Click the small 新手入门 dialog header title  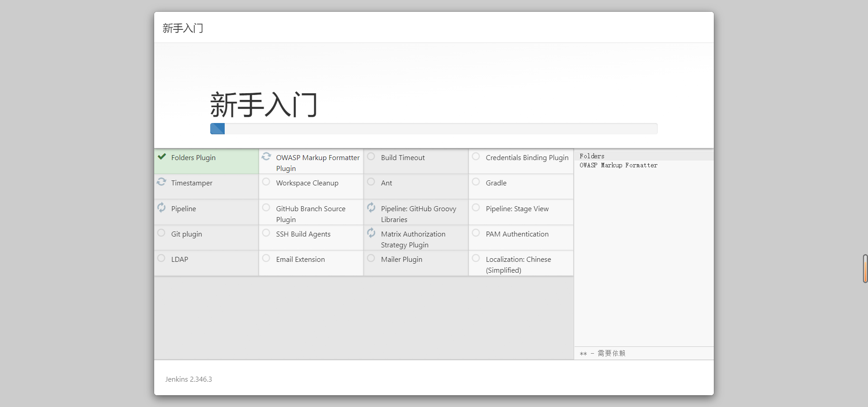183,28
